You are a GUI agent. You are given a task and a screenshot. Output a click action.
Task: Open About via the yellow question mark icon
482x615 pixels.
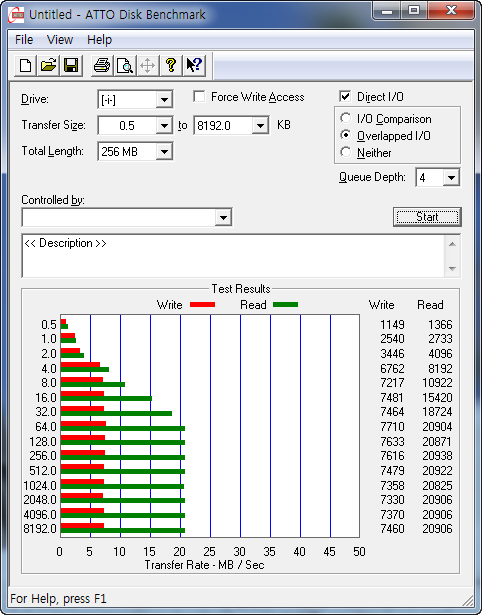(x=171, y=65)
